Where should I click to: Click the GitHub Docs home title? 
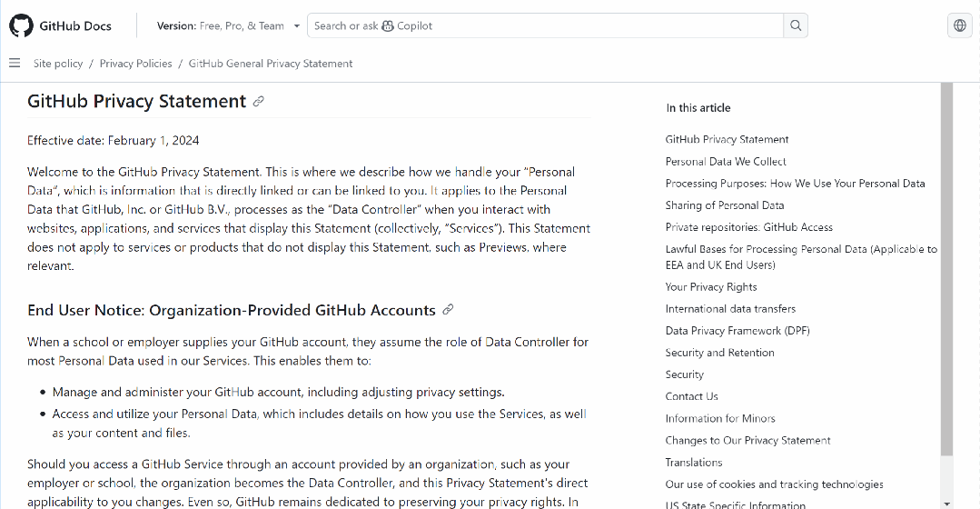click(75, 25)
